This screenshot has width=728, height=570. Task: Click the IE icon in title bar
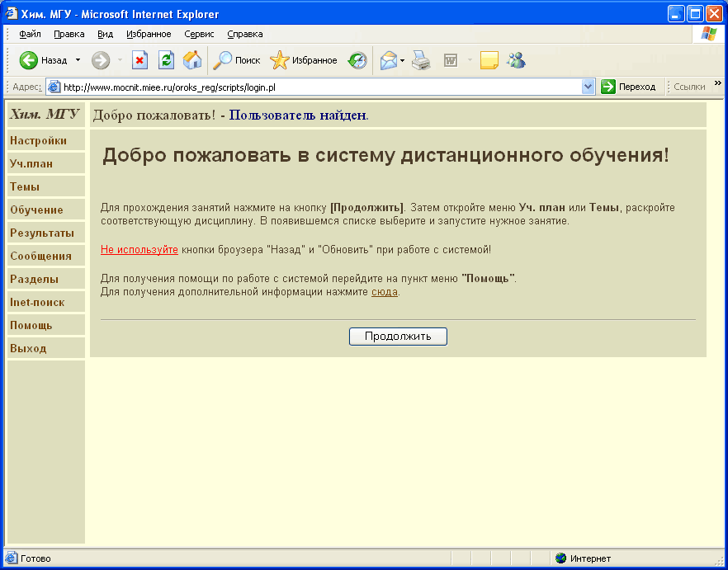point(12,14)
